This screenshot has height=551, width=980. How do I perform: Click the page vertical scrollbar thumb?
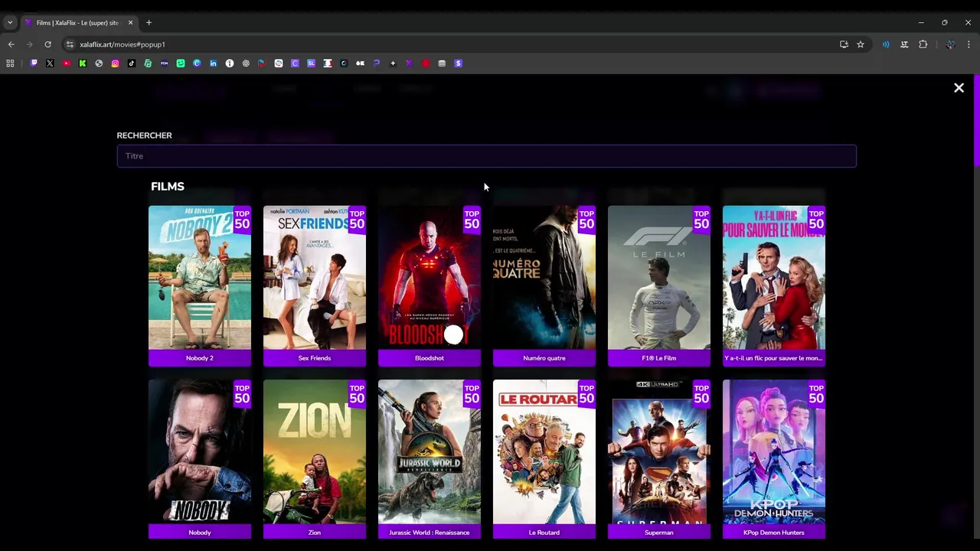pos(976,121)
